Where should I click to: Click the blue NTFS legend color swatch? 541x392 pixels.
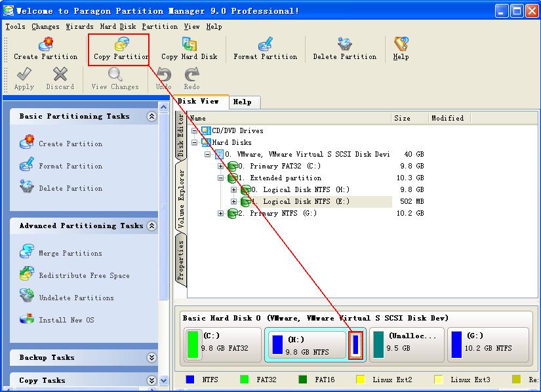pyautogui.click(x=190, y=380)
